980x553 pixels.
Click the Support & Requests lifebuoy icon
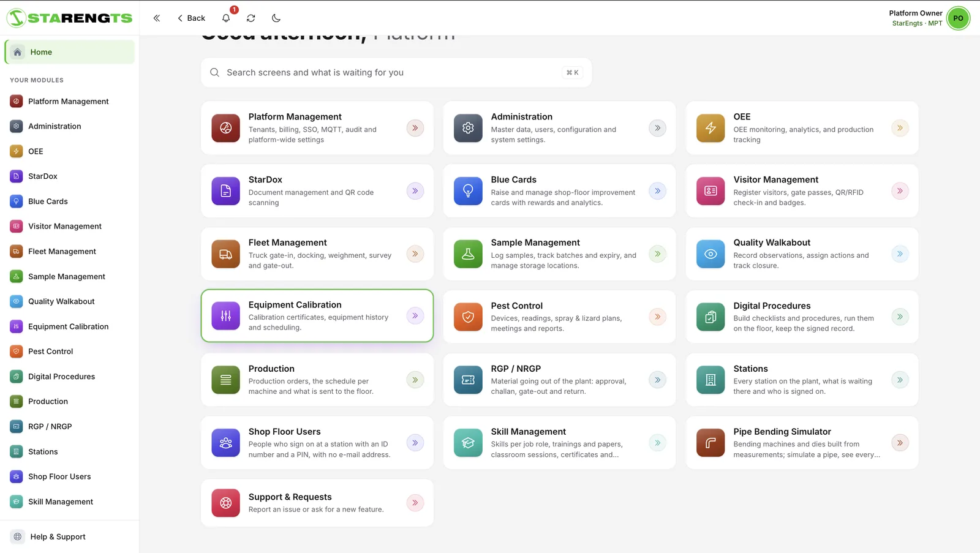click(226, 503)
